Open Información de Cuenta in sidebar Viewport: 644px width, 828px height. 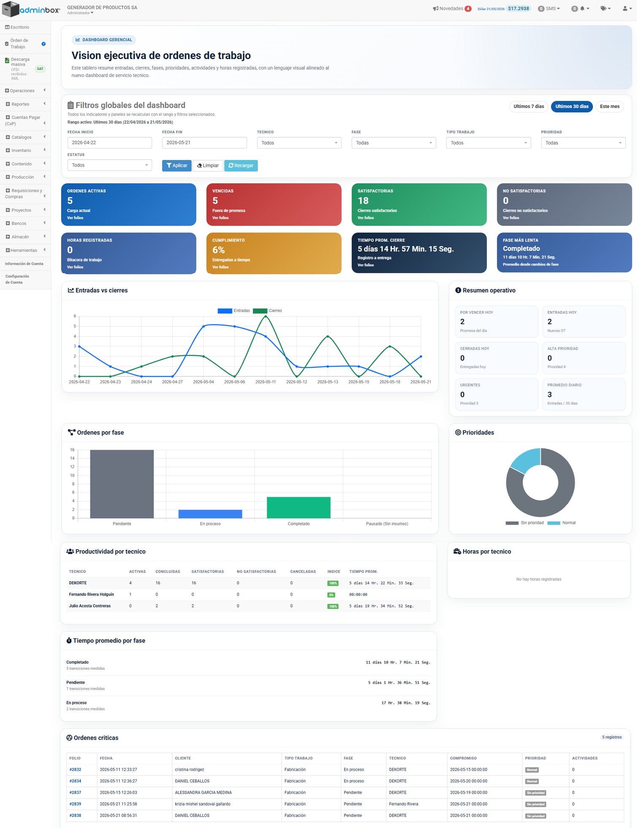[24, 264]
